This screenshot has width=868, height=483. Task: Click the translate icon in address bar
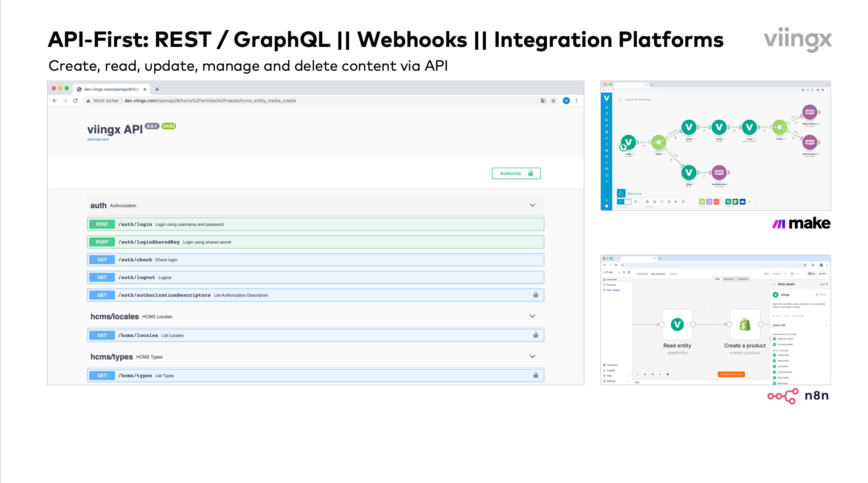[x=543, y=101]
